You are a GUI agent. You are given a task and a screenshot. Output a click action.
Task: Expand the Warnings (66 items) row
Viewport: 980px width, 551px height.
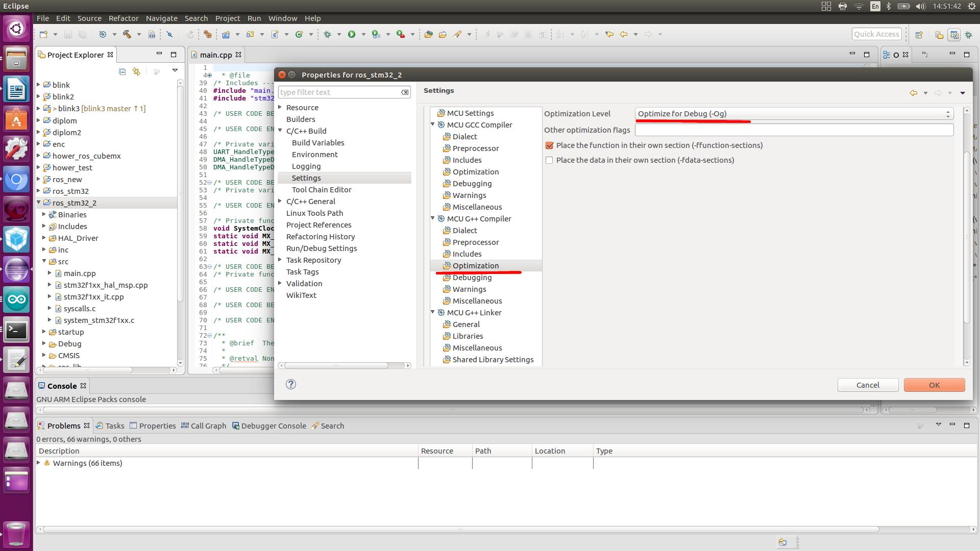pyautogui.click(x=39, y=463)
